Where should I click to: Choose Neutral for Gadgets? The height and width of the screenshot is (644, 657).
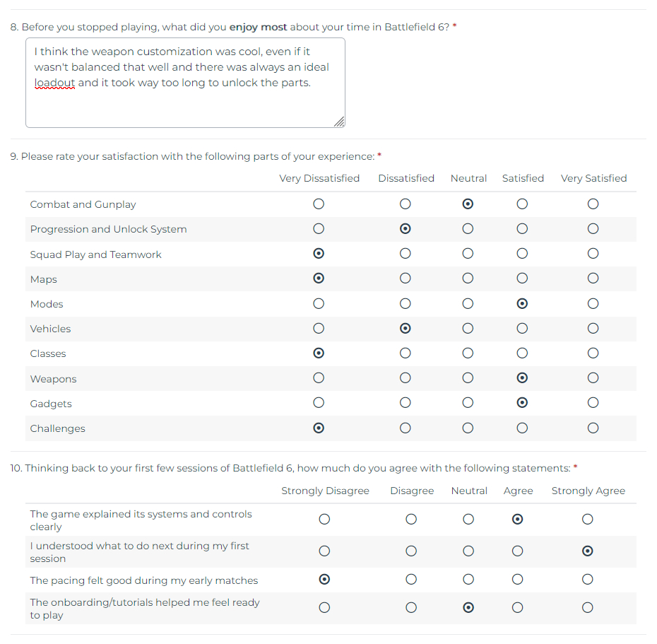[468, 403]
